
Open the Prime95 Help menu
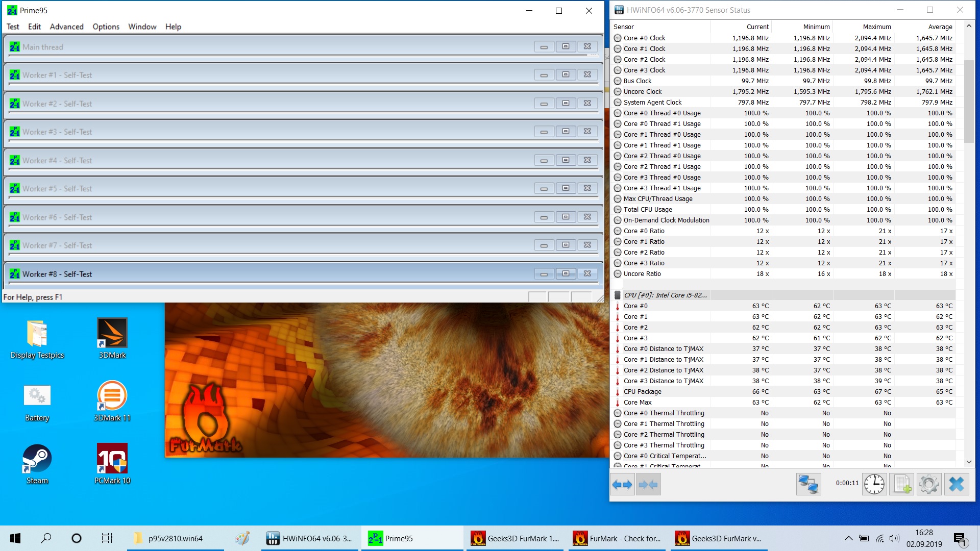tap(173, 27)
